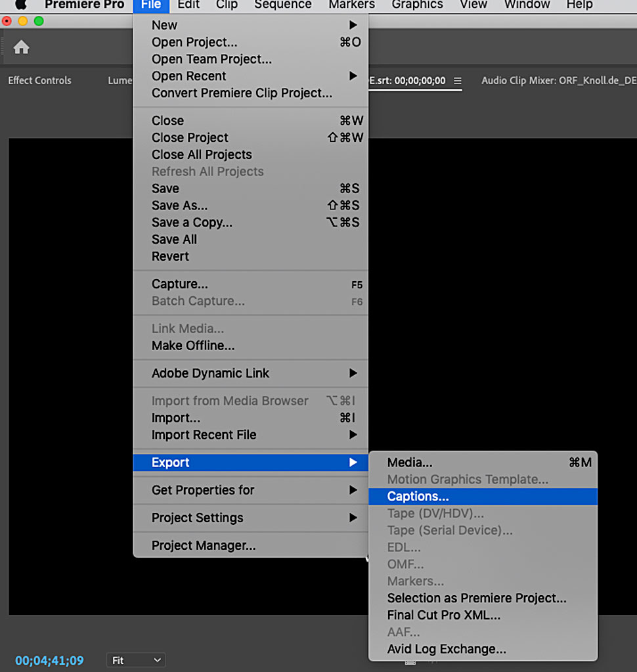Choose Open Team Project...
The width and height of the screenshot is (637, 672).
251,59
